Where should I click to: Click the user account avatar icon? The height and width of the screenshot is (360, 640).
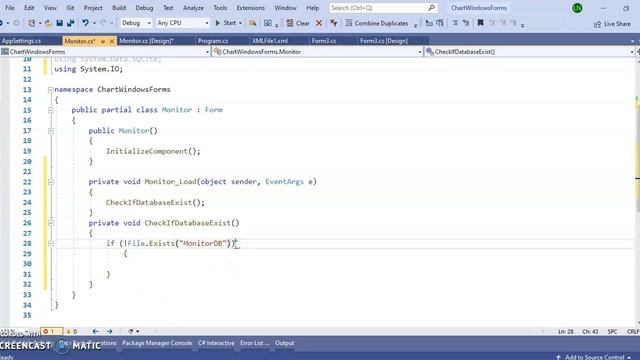(577, 8)
